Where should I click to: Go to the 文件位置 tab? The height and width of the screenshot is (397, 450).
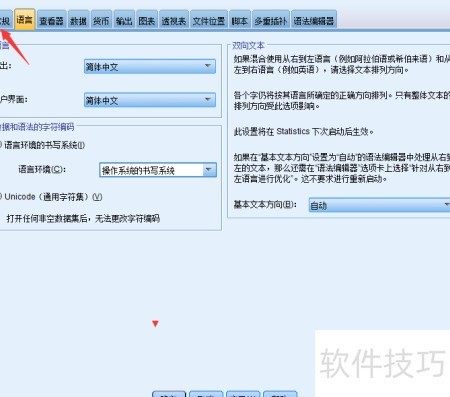click(x=209, y=21)
